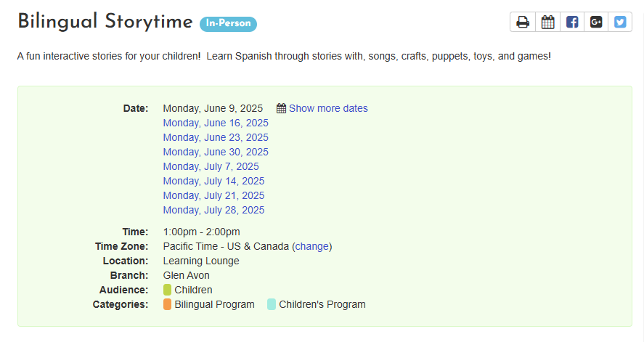The image size is (644, 342).
Task: Click the orange Bilingual Program swatch
Action: [167, 304]
